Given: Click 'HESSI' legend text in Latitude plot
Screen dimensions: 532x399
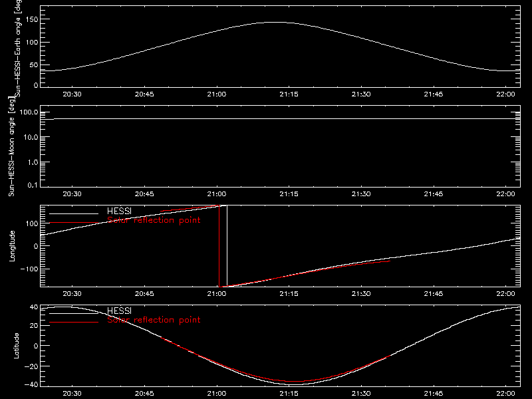Looking at the screenshot, I should pos(119,311).
